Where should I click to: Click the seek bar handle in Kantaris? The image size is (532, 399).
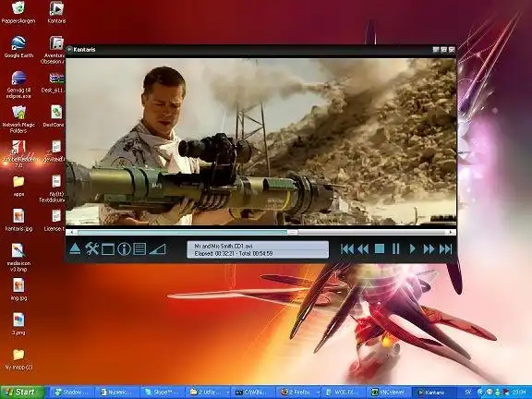point(293,232)
